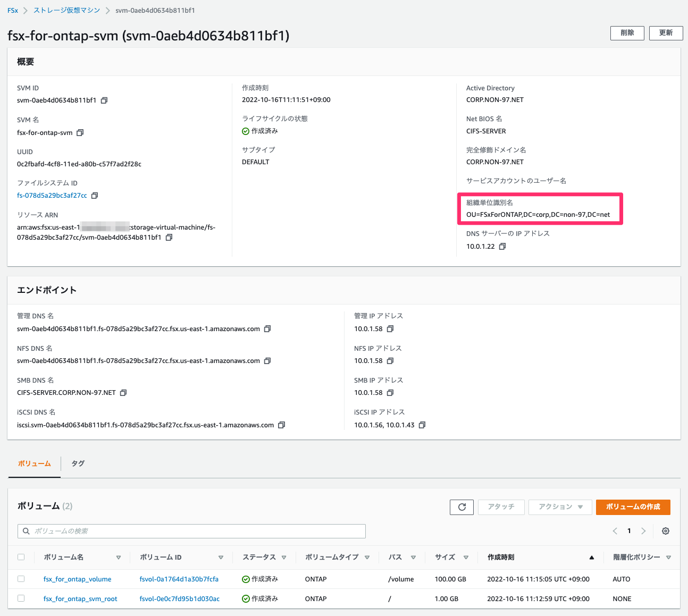The width and height of the screenshot is (688, 616).
Task: Open the アクション dropdown menu
Action: click(x=560, y=507)
